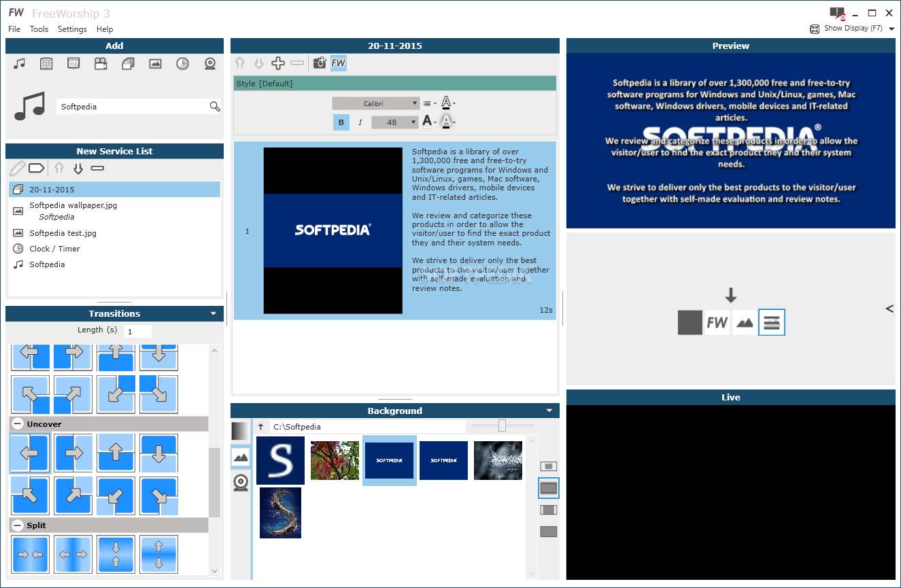The height and width of the screenshot is (588, 901).
Task: Click the label tag icon in Service List
Action: click(36, 168)
